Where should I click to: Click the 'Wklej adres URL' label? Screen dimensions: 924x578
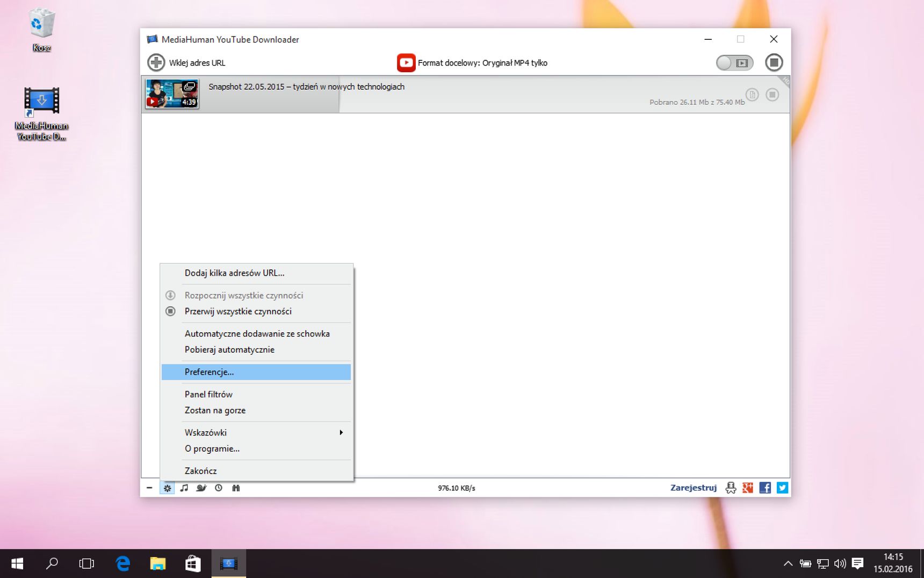pyautogui.click(x=197, y=63)
